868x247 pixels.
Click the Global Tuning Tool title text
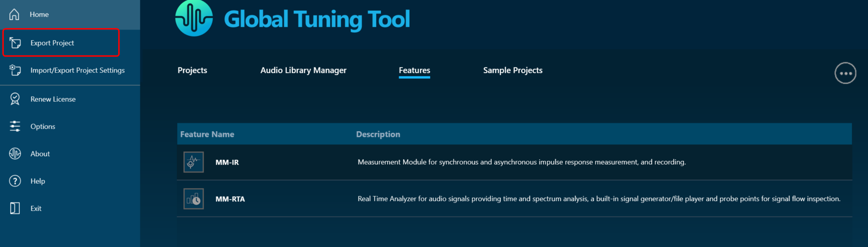[317, 20]
